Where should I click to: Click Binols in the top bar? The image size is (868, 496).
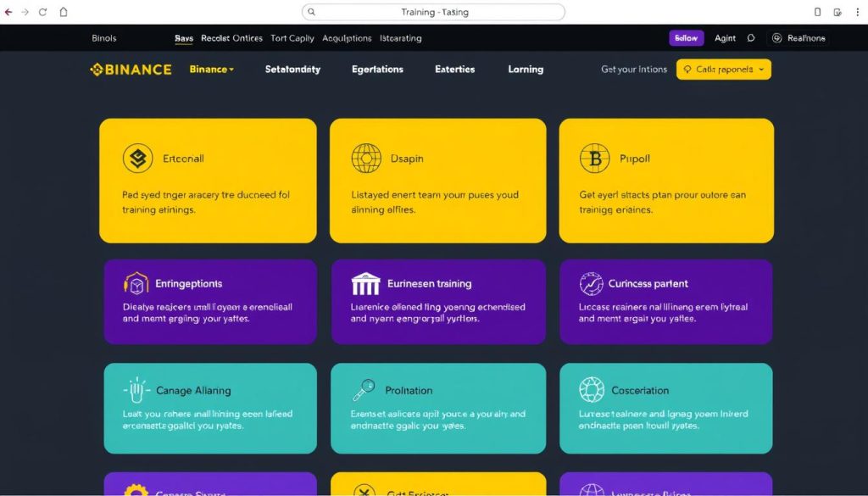tap(104, 38)
